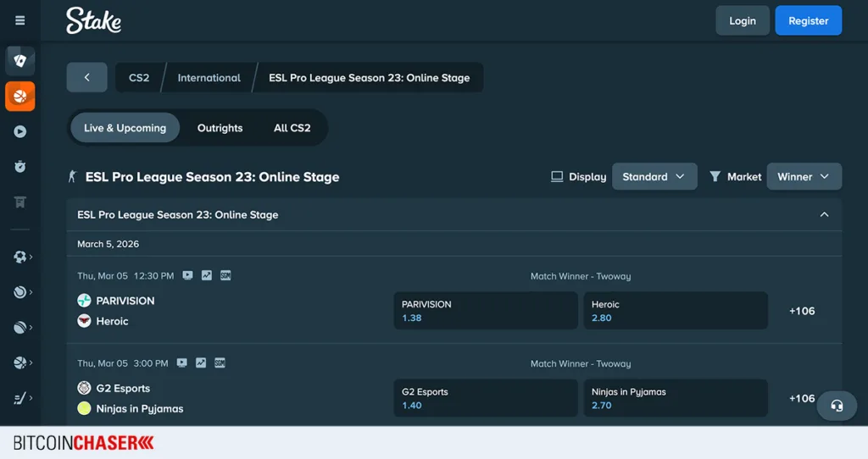The width and height of the screenshot is (868, 459).
Task: Switch to All CS2 tab
Action: pos(292,128)
